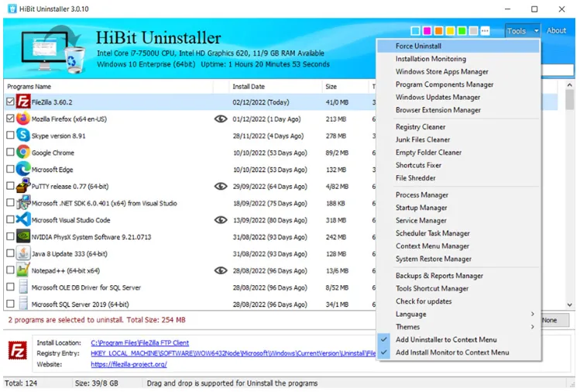Pick the magenta color theme swatch
Viewport: 580px width, 392px height.
pos(427,31)
